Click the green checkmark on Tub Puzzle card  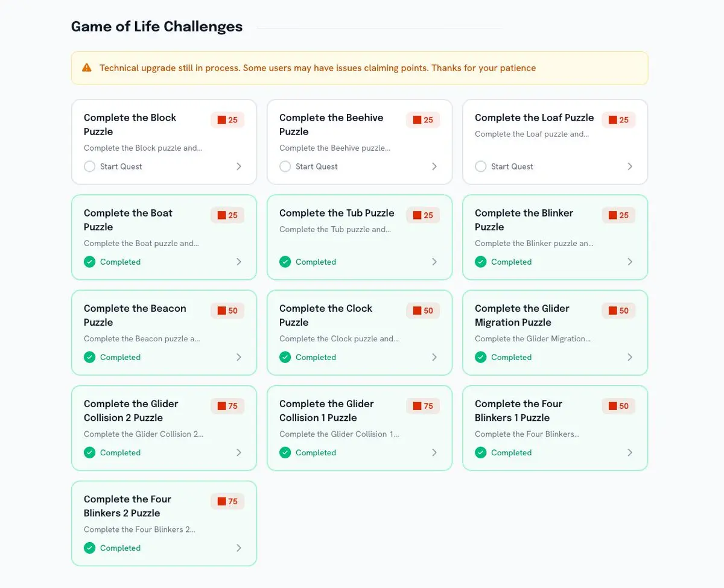(285, 262)
